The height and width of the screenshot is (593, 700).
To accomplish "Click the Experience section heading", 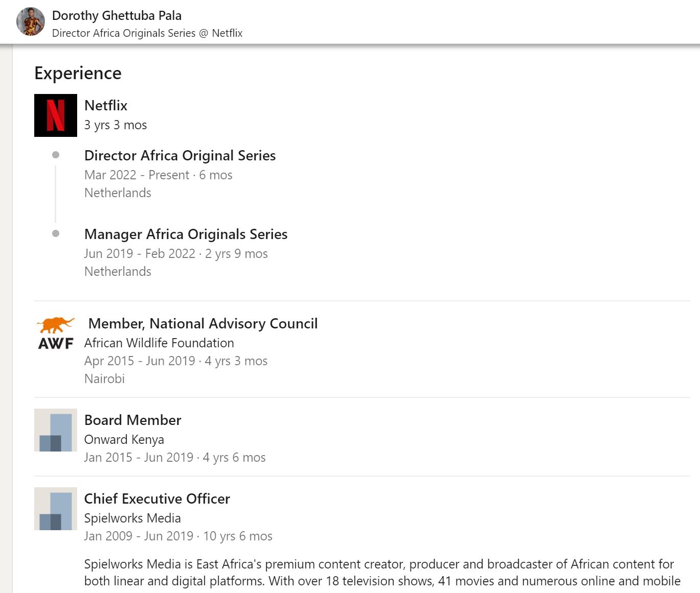I will 78,73.
